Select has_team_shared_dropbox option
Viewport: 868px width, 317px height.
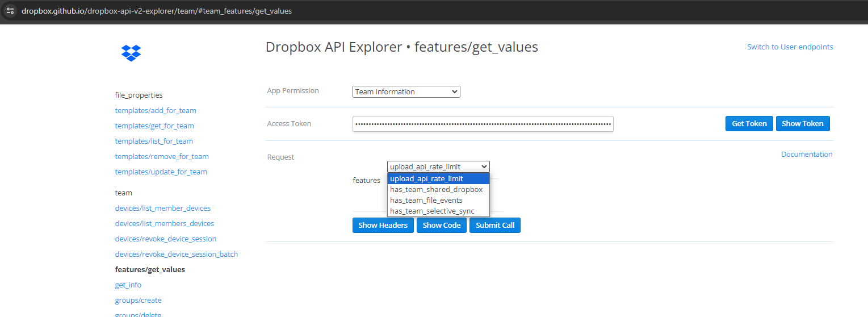[x=436, y=190]
